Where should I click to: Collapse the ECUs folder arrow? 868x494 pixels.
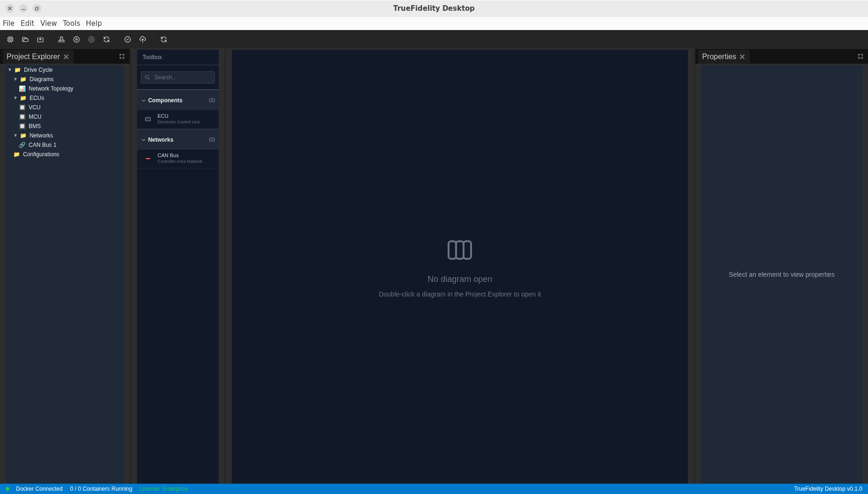pos(15,98)
